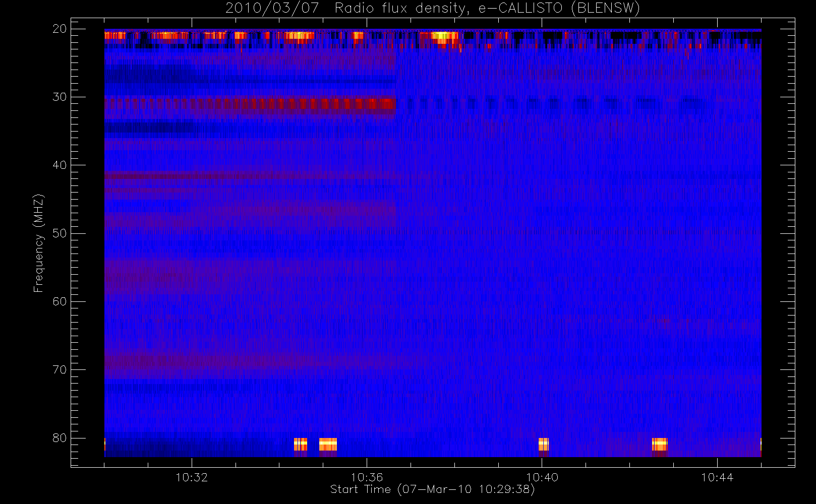The width and height of the screenshot is (816, 504).
Task: Click the frequency axis value 70
Action: (x=60, y=369)
